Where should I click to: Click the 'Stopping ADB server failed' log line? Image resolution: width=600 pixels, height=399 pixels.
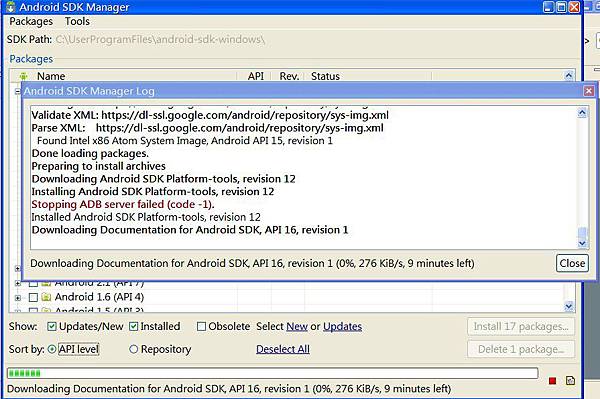[x=123, y=204]
